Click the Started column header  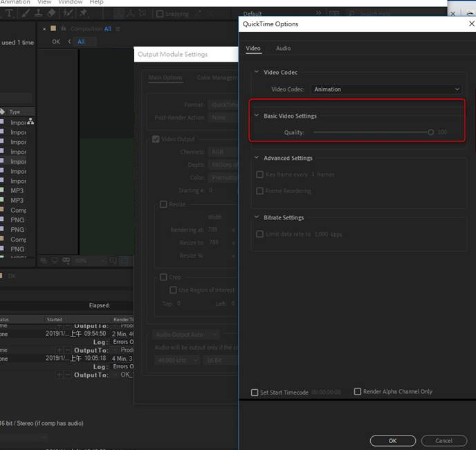click(x=55, y=319)
